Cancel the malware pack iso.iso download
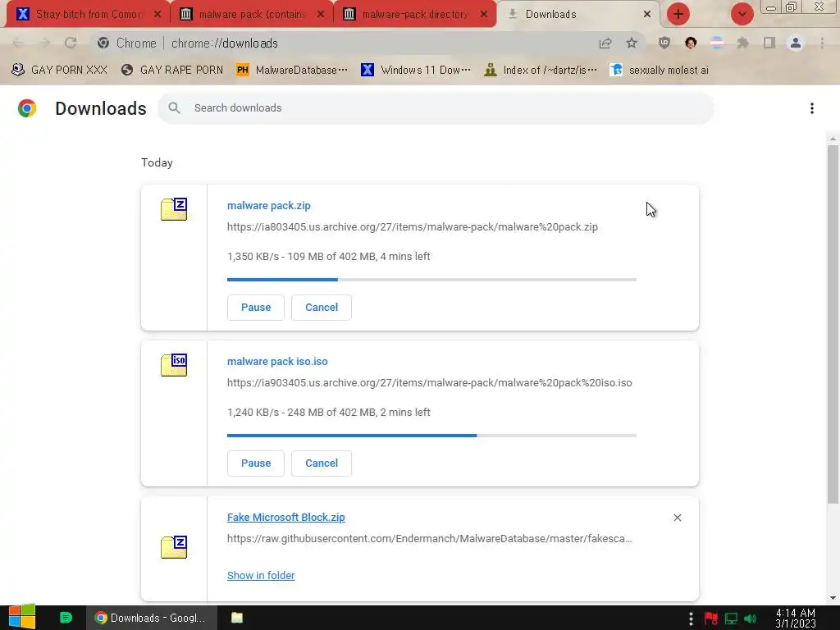This screenshot has width=840, height=630. 322,463
